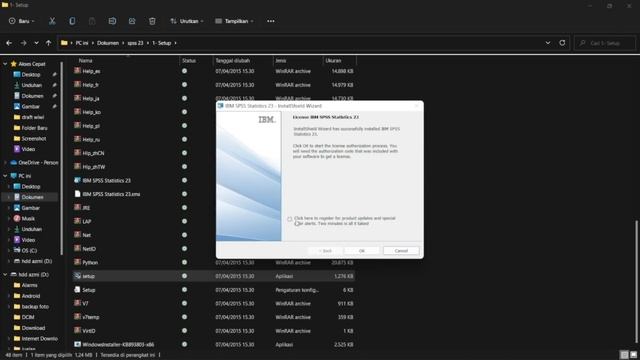
Task: Select the setup application file
Action: point(214,276)
